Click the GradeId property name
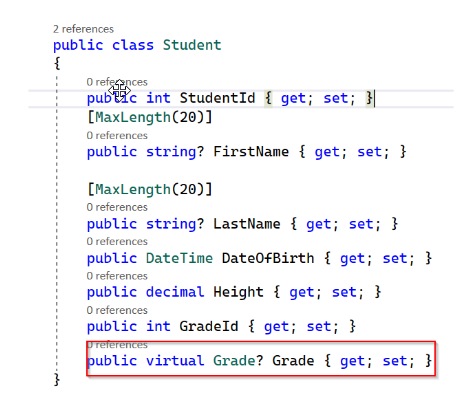Image resolution: width=464 pixels, height=394 pixels. 209,327
